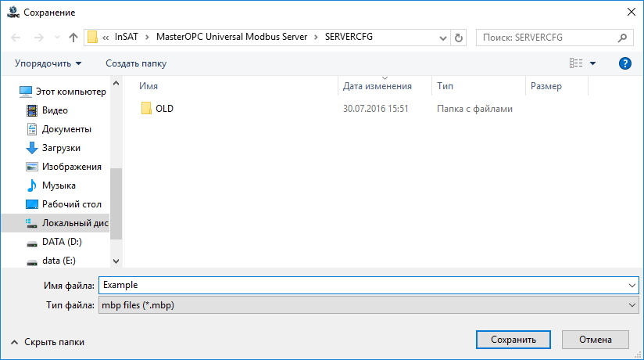Click the up one level arrow
This screenshot has height=360, width=644.
pos(73,38)
